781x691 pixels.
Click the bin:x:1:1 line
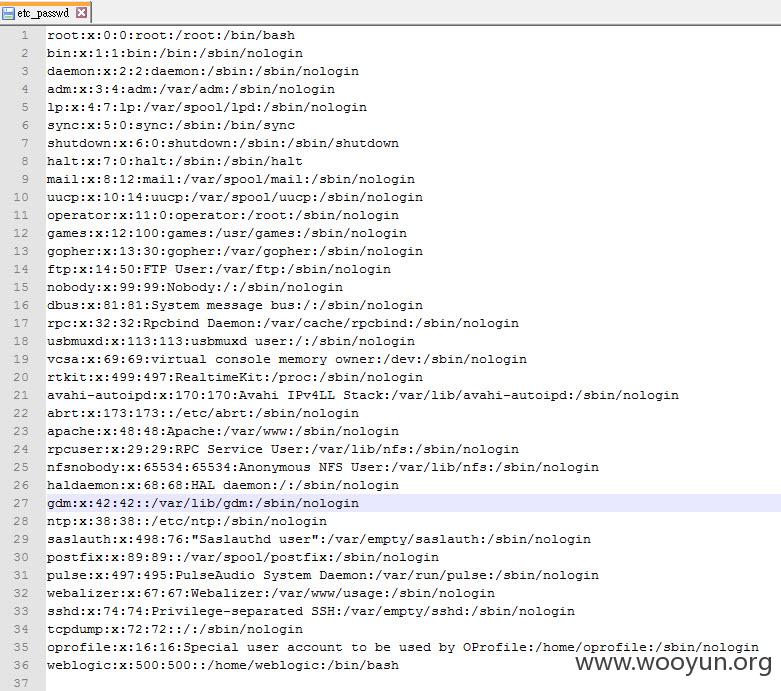[x=175, y=53]
